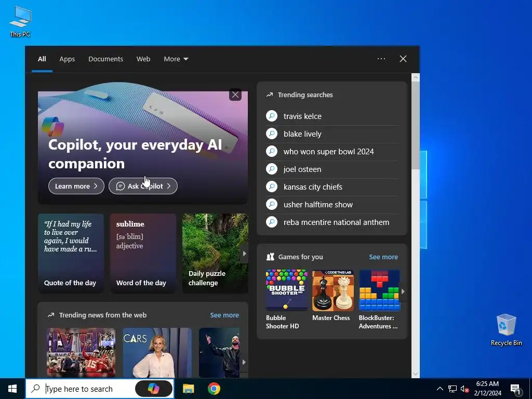The height and width of the screenshot is (399, 532).
Task: Open the concert performer news thumbnail
Action: [219, 353]
